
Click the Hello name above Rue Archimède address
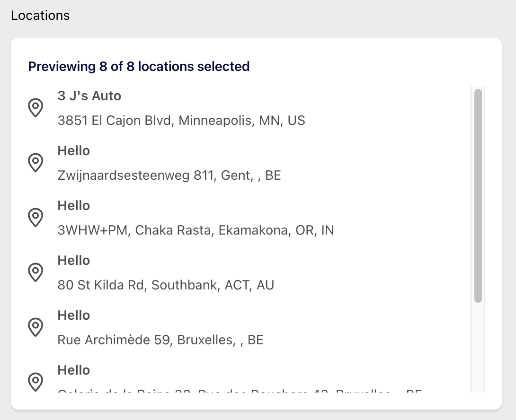(74, 315)
